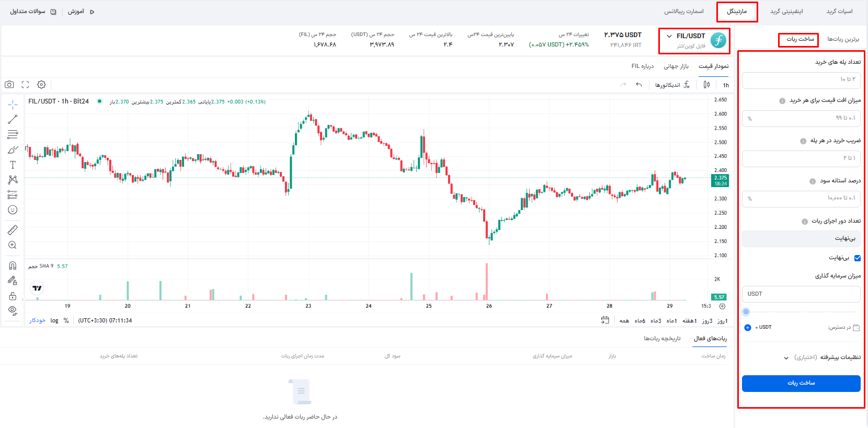Take a chart snapshot with camera icon

point(9,85)
